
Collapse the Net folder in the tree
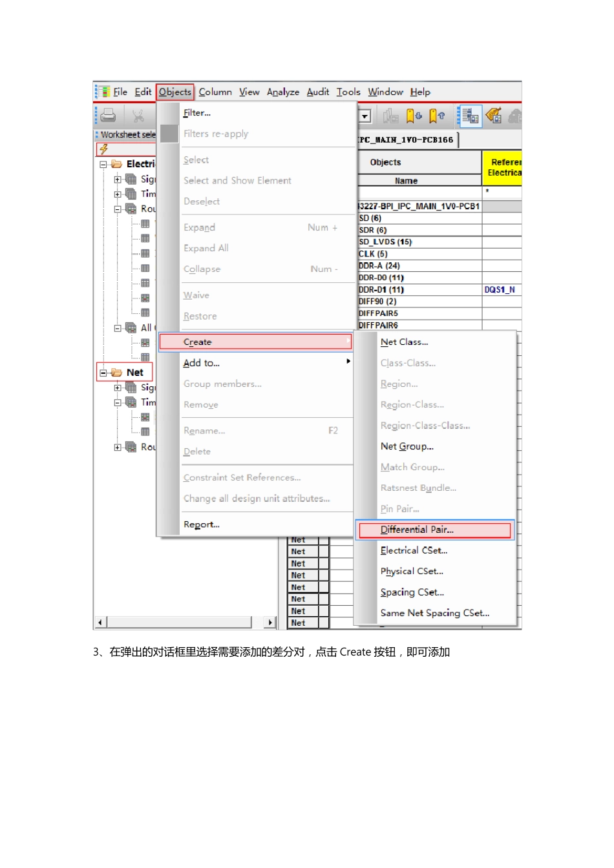point(103,373)
